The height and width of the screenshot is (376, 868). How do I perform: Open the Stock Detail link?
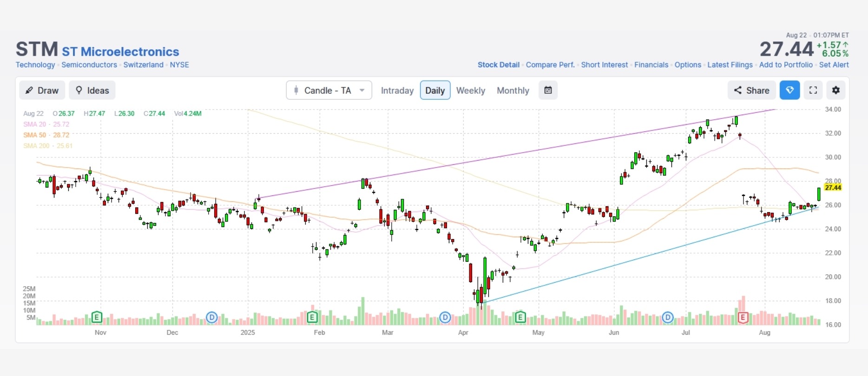[499, 65]
